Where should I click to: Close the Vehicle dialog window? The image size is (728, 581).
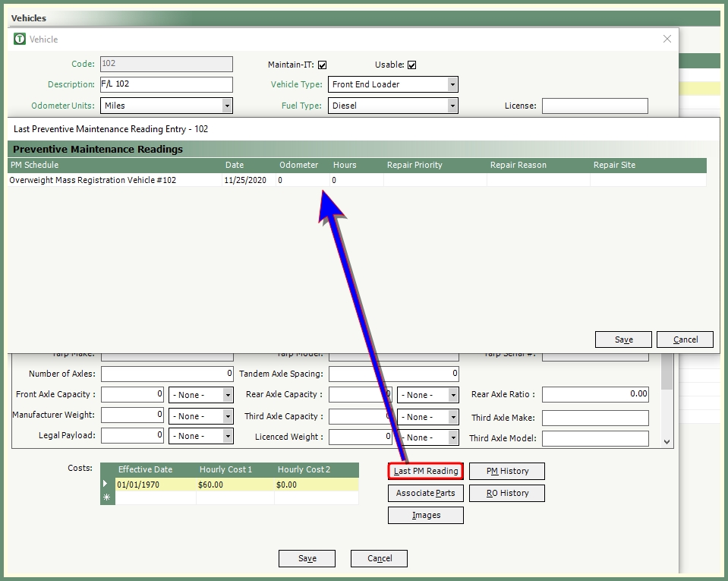click(667, 39)
